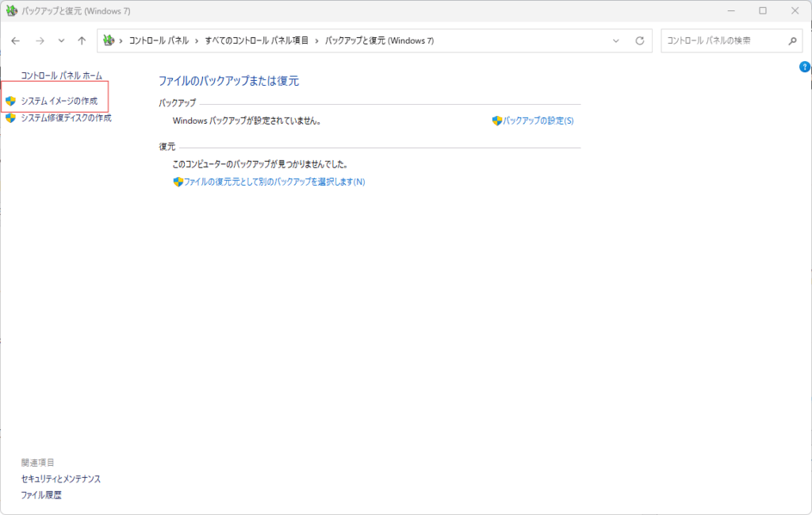Click the shield icon beside バックアップの設定

[497, 121]
